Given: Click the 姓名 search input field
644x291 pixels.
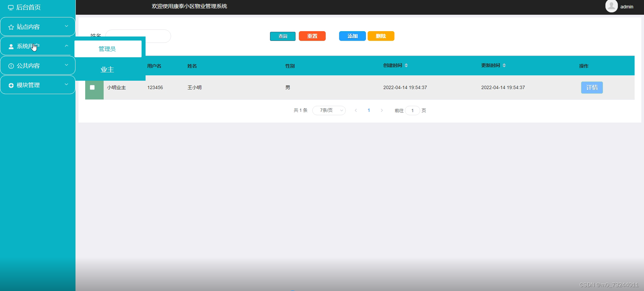Looking at the screenshot, I should pyautogui.click(x=138, y=36).
